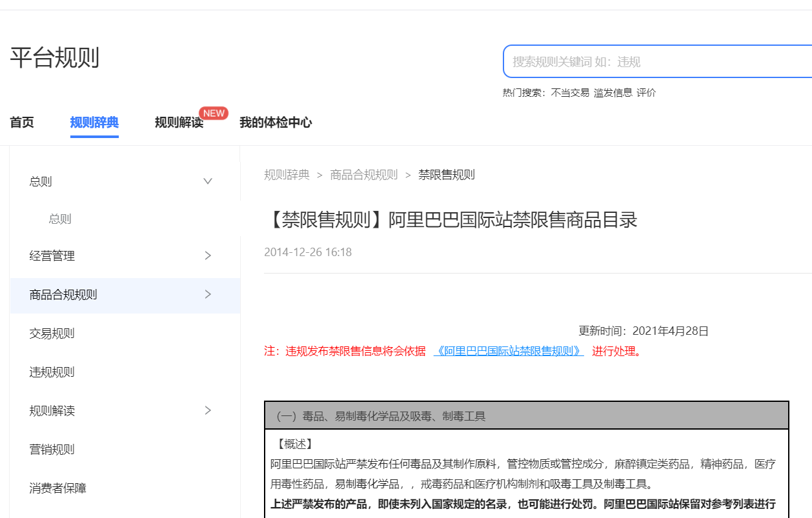The image size is (812, 518).
Task: Select 总则 sub-item in sidebar
Action: pyautogui.click(x=60, y=219)
